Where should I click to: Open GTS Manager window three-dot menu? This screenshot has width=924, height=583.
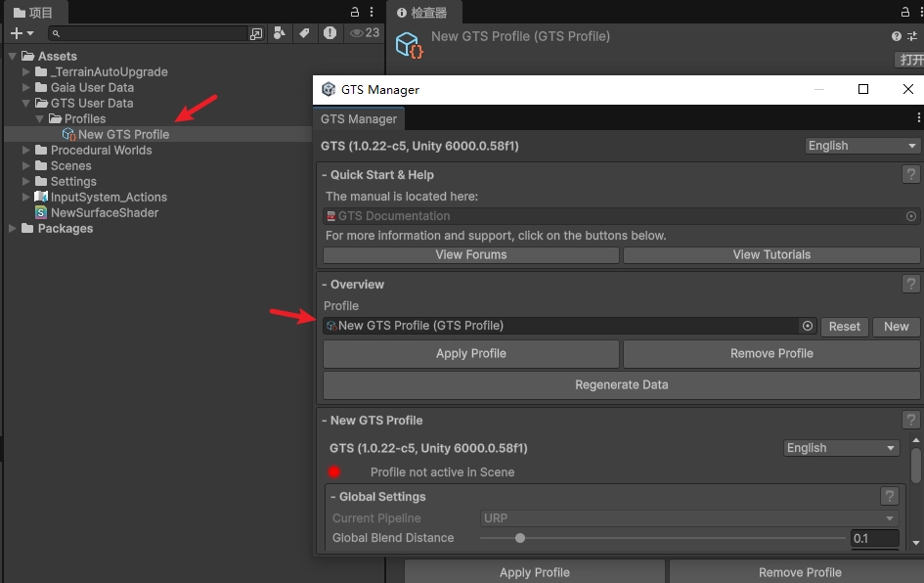click(x=919, y=118)
